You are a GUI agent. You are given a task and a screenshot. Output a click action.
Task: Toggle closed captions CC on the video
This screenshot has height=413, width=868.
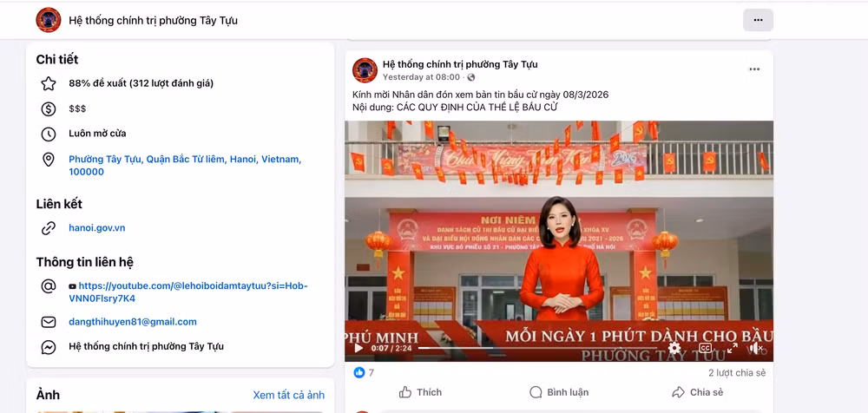click(x=705, y=348)
